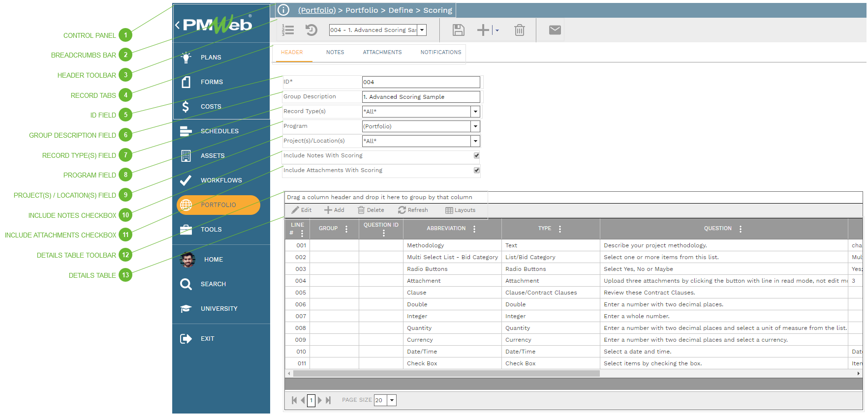Screen dimensions: 868x415
Task: Open the record list icon in toolbar
Action: coord(288,30)
